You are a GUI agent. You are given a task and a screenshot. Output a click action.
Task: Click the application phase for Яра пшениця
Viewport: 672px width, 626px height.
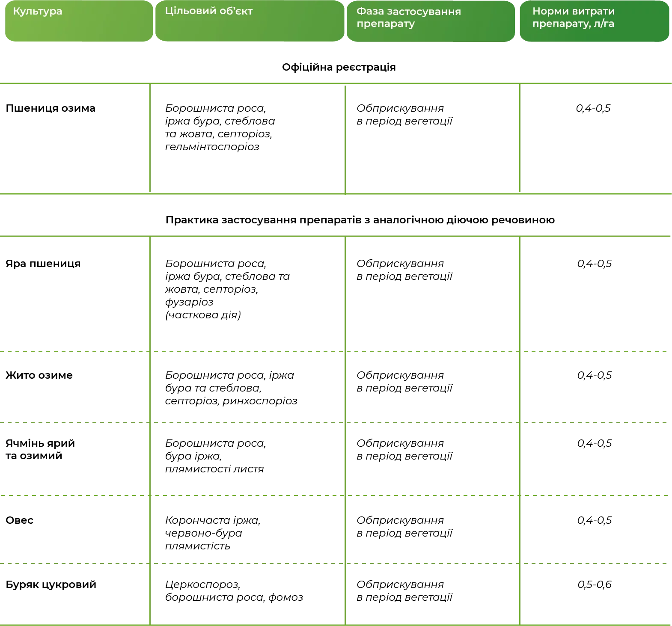[404, 270]
